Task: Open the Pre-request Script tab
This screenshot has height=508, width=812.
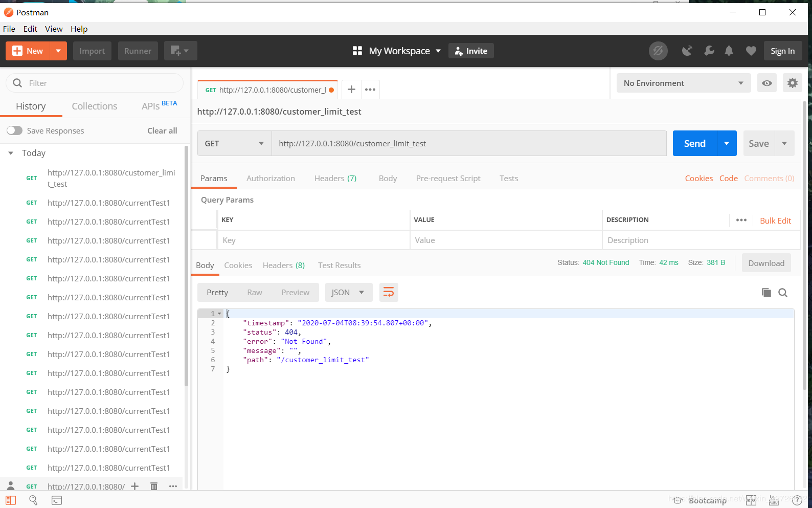Action: point(448,178)
